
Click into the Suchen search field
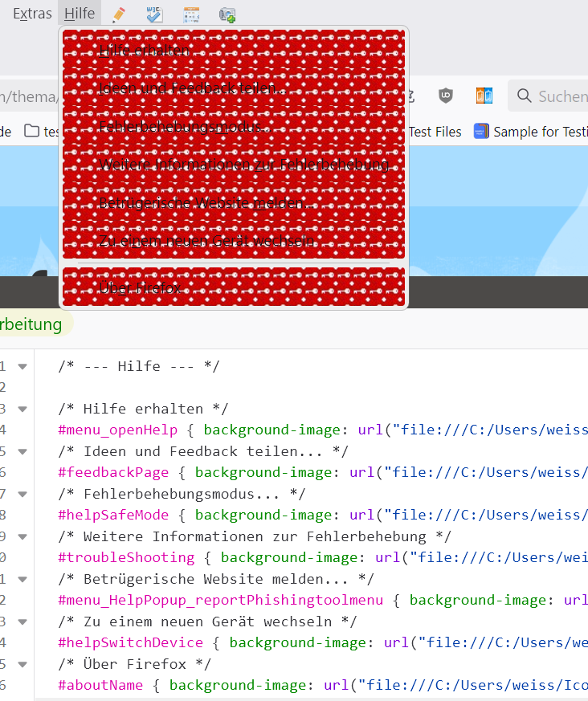click(561, 96)
